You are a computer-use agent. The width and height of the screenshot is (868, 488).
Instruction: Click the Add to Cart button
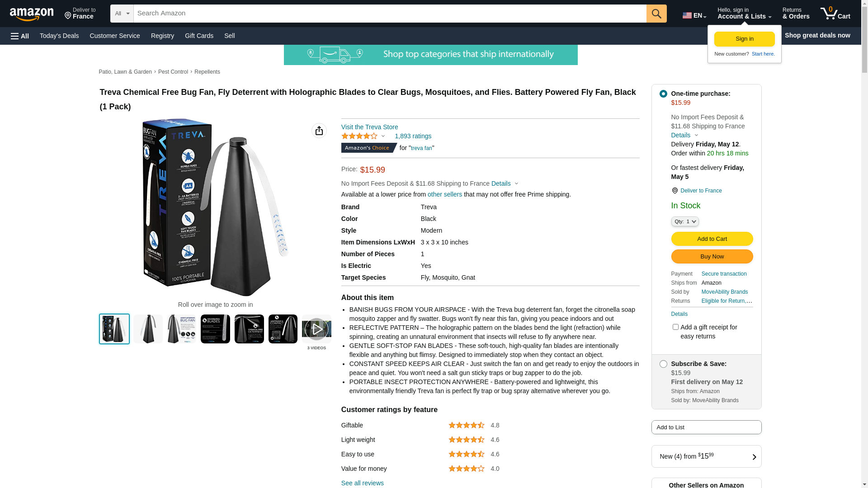(712, 239)
